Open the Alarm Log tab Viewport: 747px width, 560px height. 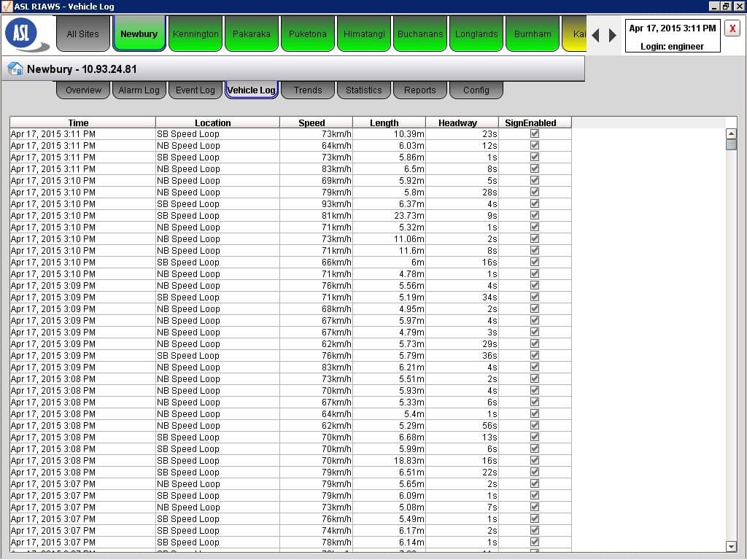(x=139, y=90)
